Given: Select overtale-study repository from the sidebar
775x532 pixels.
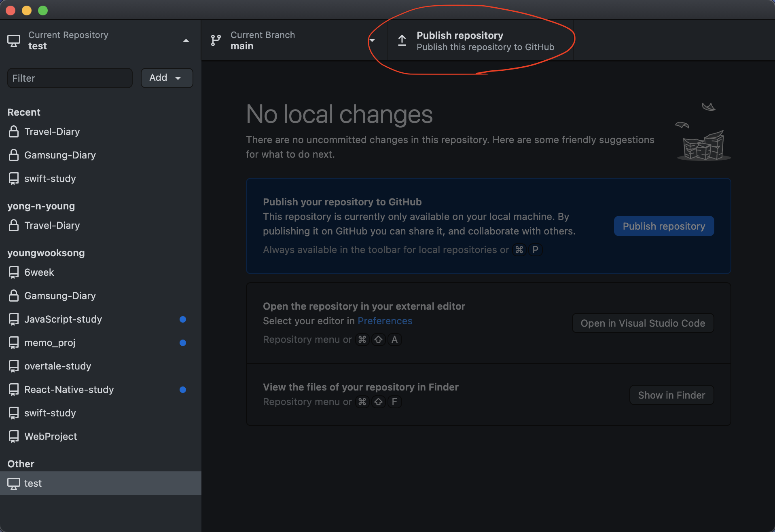Looking at the screenshot, I should coord(101,366).
